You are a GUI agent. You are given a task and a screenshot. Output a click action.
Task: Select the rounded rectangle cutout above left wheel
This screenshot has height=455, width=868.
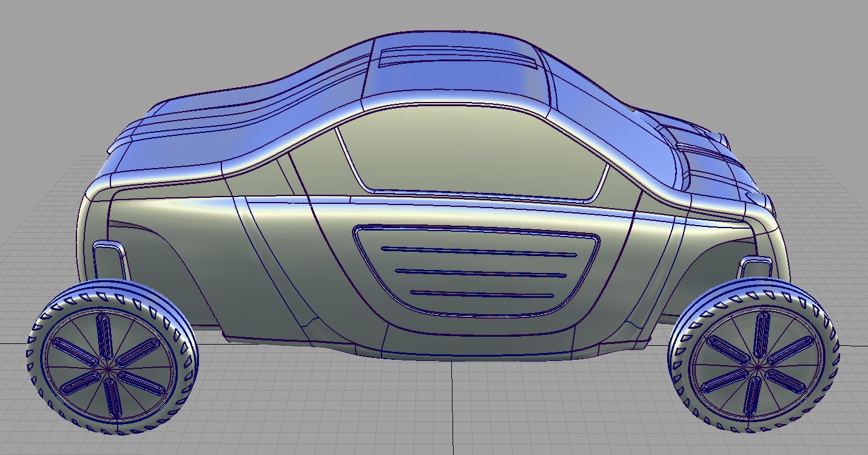click(110, 259)
